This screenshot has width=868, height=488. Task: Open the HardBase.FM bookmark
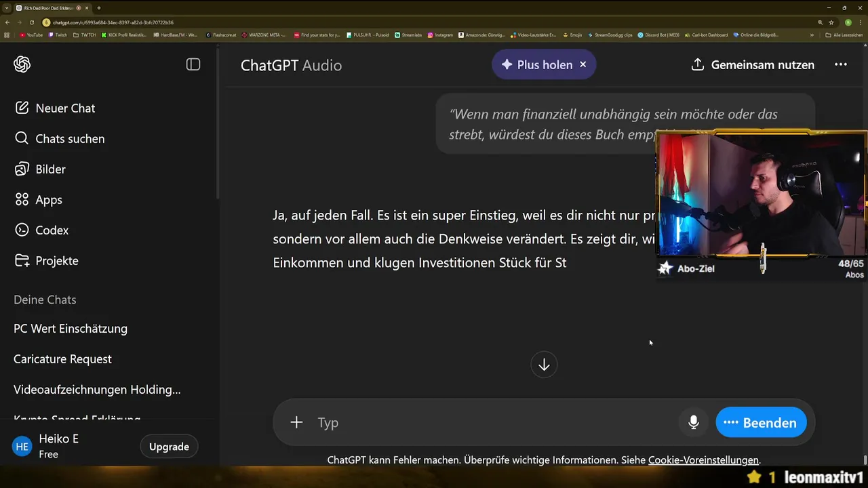[x=175, y=35]
